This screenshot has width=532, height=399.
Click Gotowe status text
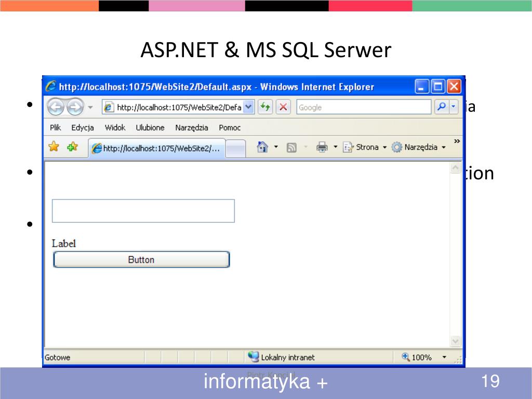[57, 357]
